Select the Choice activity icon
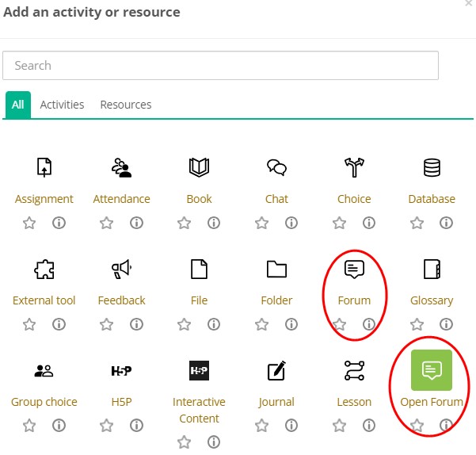The height and width of the screenshot is (455, 476). 354,167
